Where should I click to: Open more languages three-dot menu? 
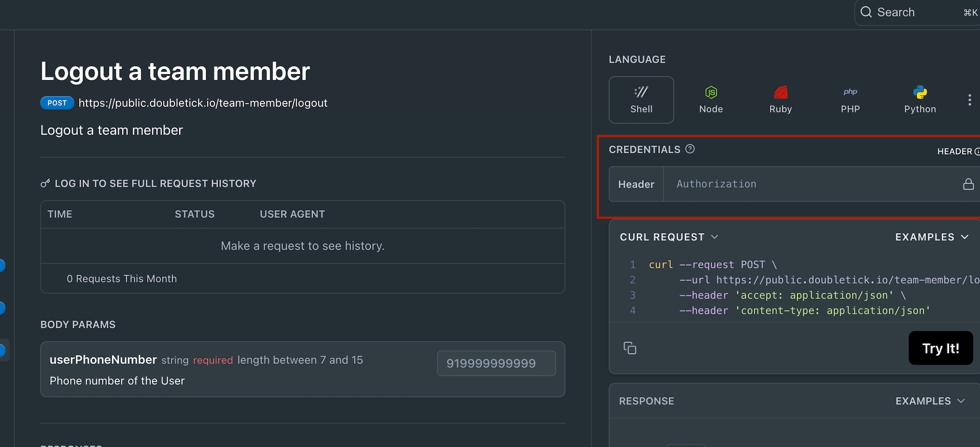(969, 100)
